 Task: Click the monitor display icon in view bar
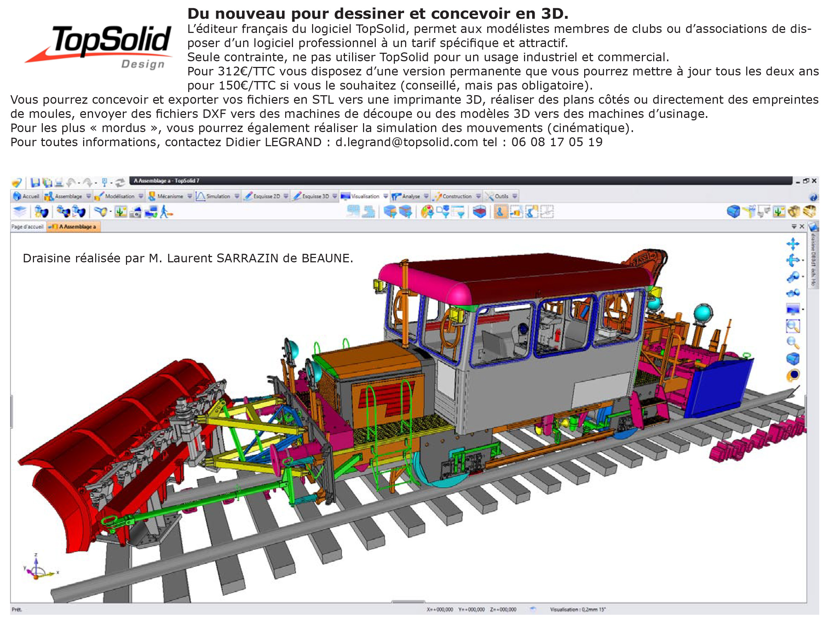point(793,309)
